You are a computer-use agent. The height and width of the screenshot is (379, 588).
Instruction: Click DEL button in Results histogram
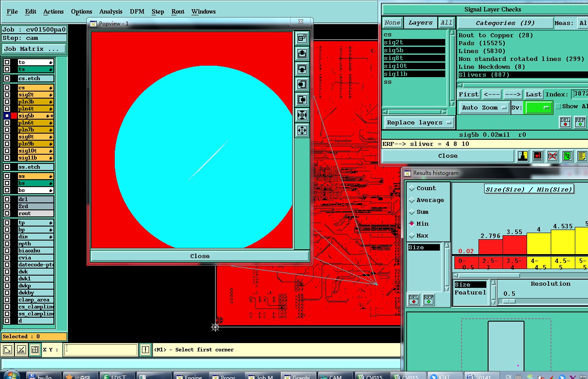click(414, 299)
